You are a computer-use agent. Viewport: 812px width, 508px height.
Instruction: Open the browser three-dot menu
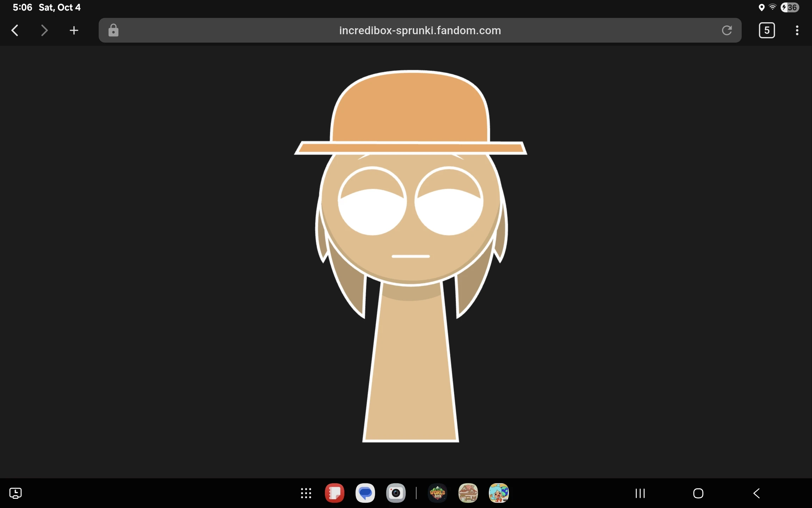(x=797, y=30)
